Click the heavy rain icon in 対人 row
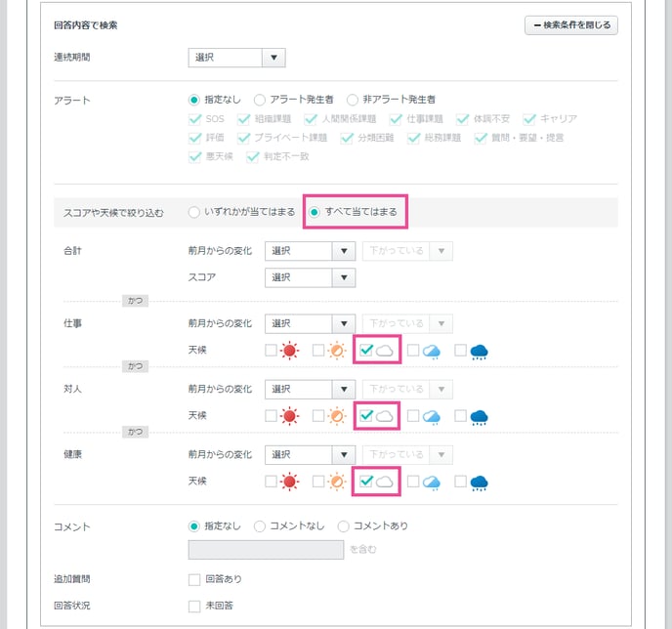Screen dimensions: 672x629 click(x=480, y=417)
